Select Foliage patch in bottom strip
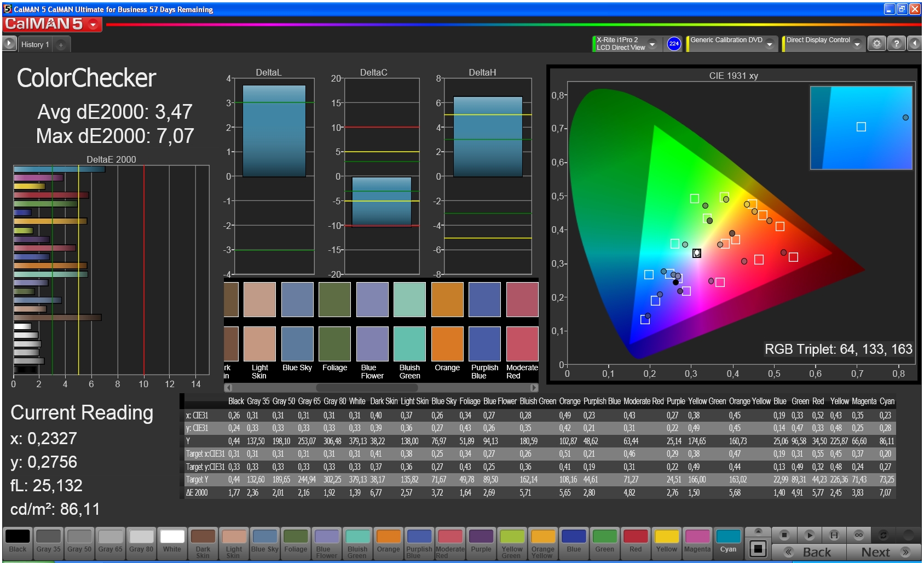Viewport: 924px width, 563px height. click(296, 542)
